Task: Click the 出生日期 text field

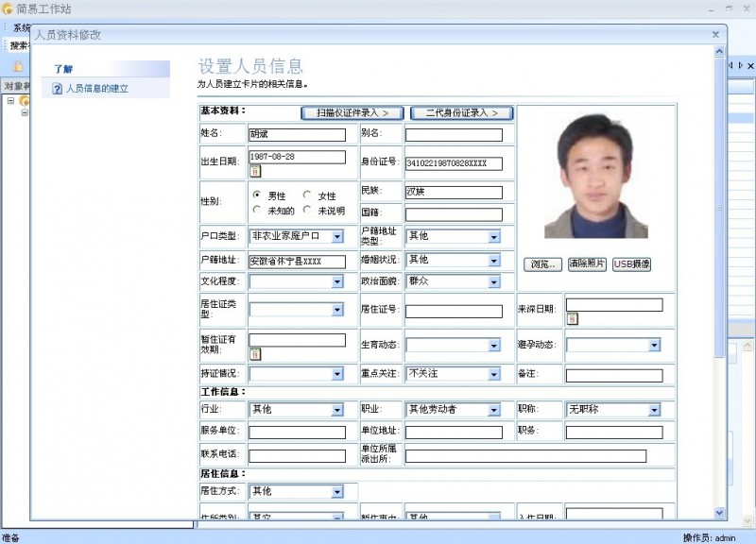Action: tap(297, 157)
